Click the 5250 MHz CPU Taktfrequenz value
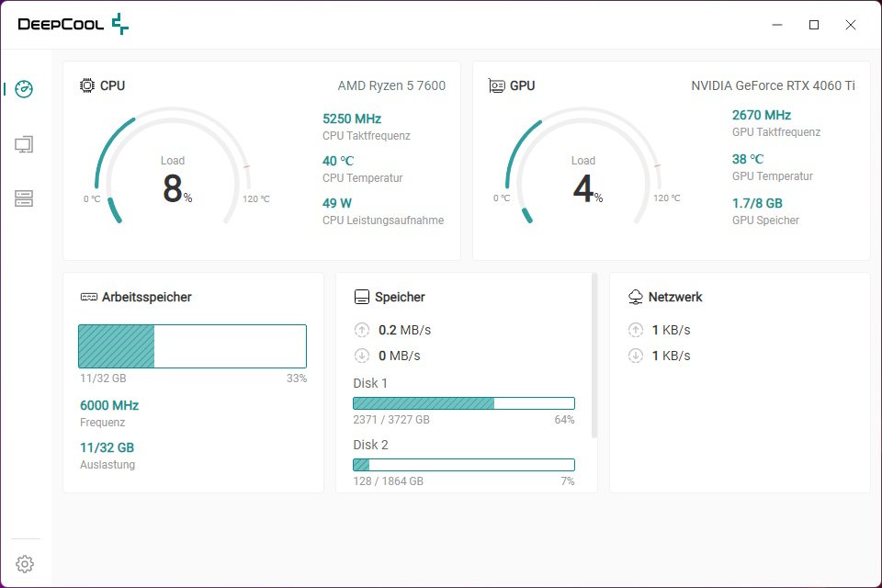 coord(352,119)
